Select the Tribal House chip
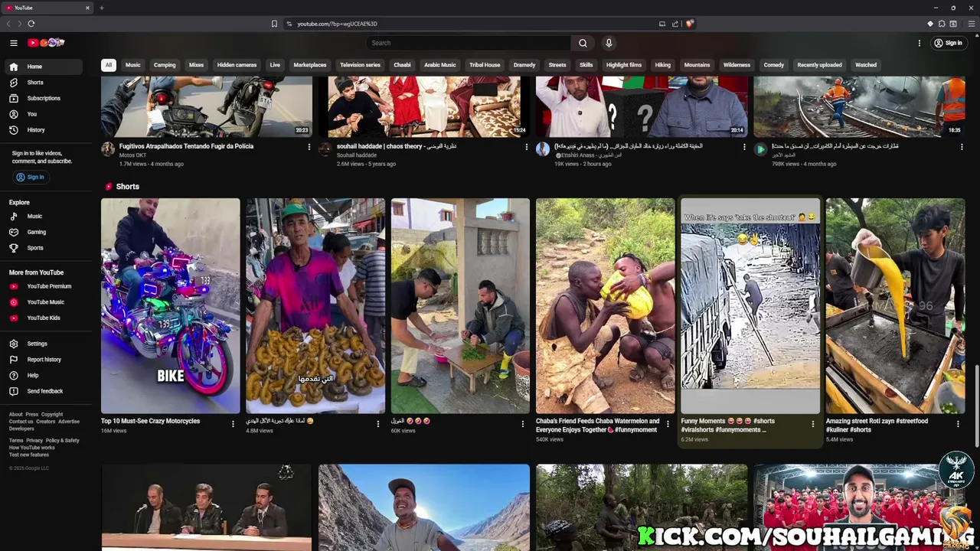Viewport: 980px width, 551px height. (x=485, y=65)
